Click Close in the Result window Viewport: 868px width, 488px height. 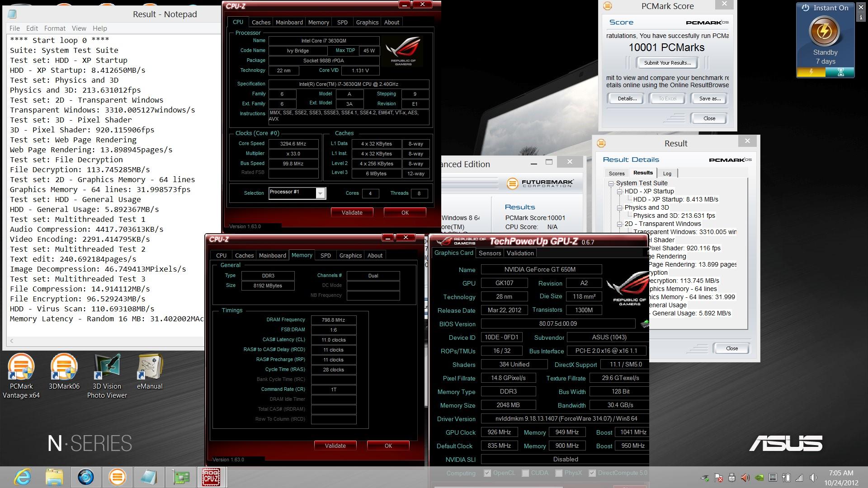tap(731, 348)
